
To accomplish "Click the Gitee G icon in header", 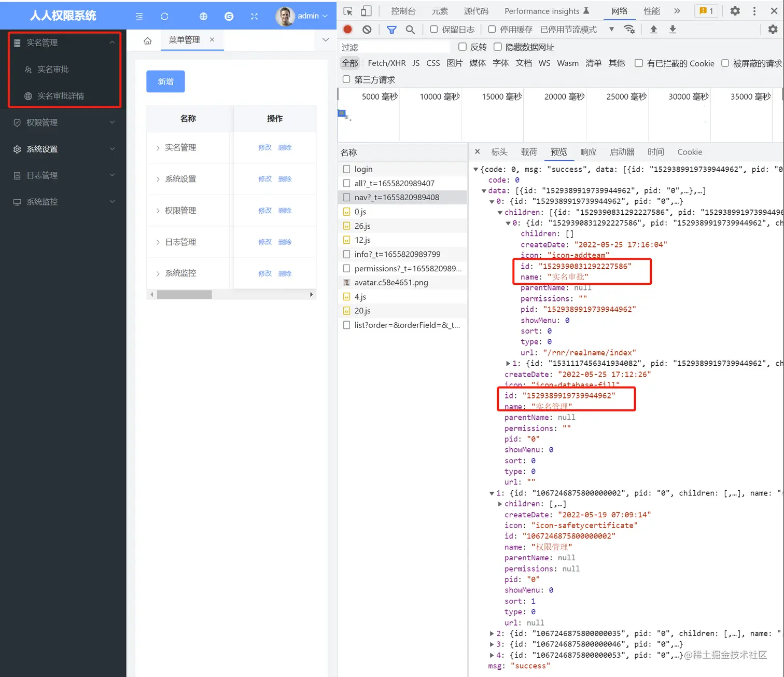I will (x=229, y=16).
